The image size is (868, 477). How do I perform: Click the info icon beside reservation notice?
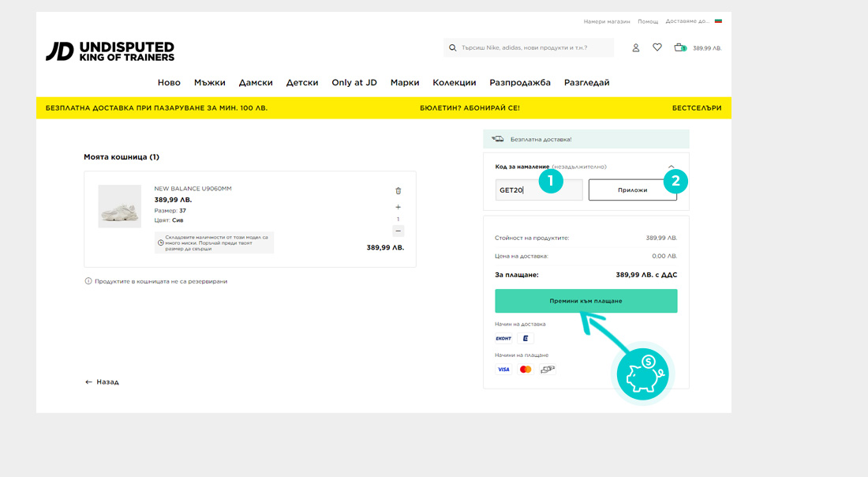88,281
